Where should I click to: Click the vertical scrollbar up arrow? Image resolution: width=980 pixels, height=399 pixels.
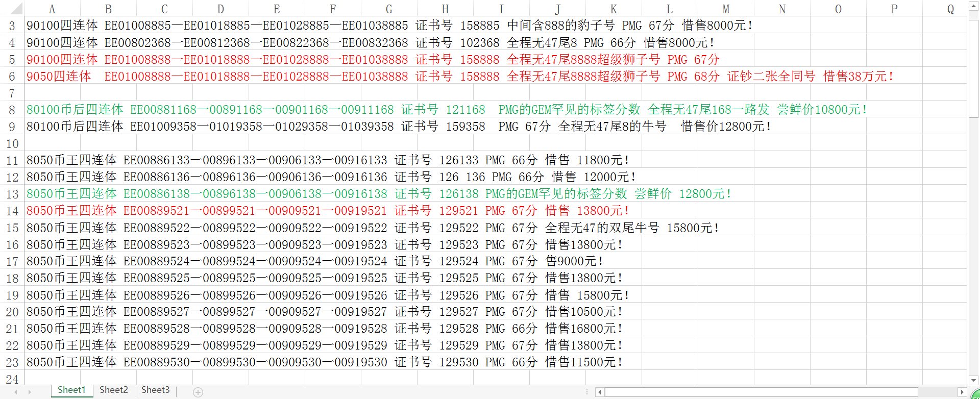(973, 7)
